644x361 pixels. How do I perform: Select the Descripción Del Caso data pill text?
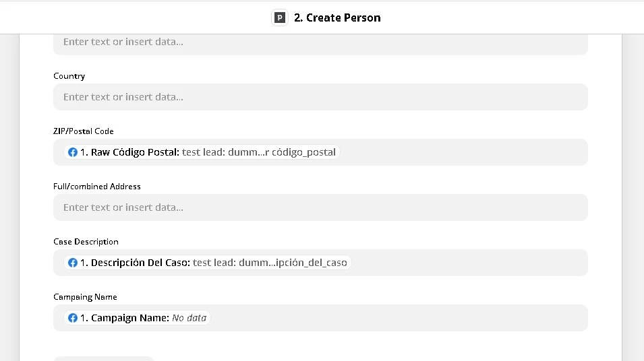coord(213,263)
